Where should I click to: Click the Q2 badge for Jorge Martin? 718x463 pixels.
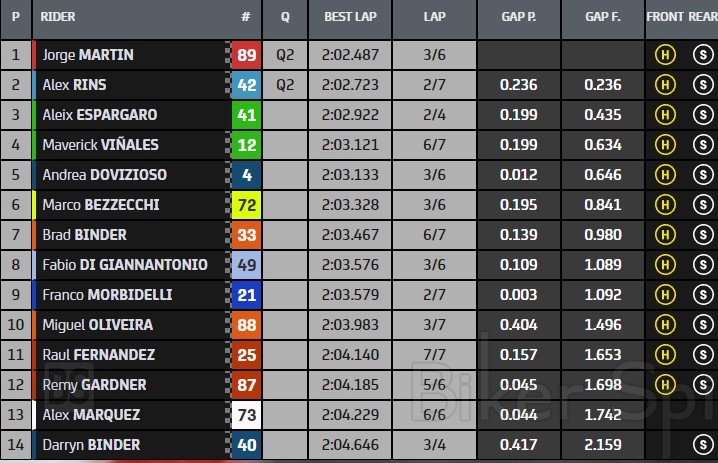pos(285,55)
